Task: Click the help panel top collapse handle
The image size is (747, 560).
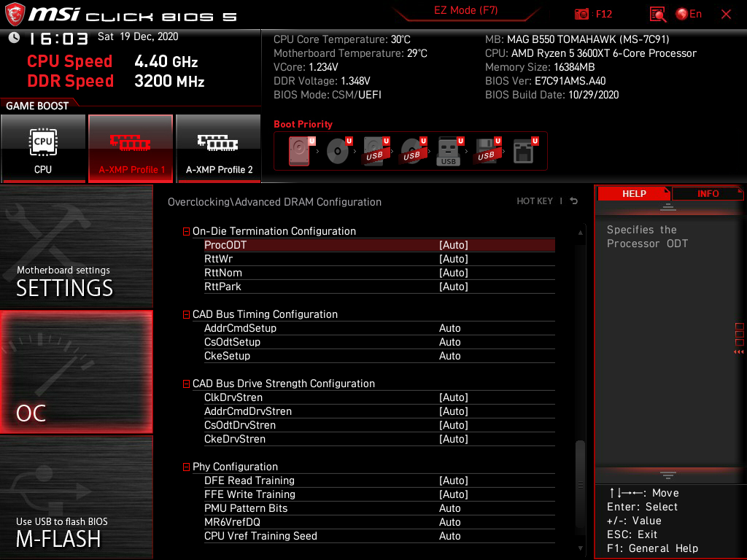Action: pyautogui.click(x=667, y=206)
